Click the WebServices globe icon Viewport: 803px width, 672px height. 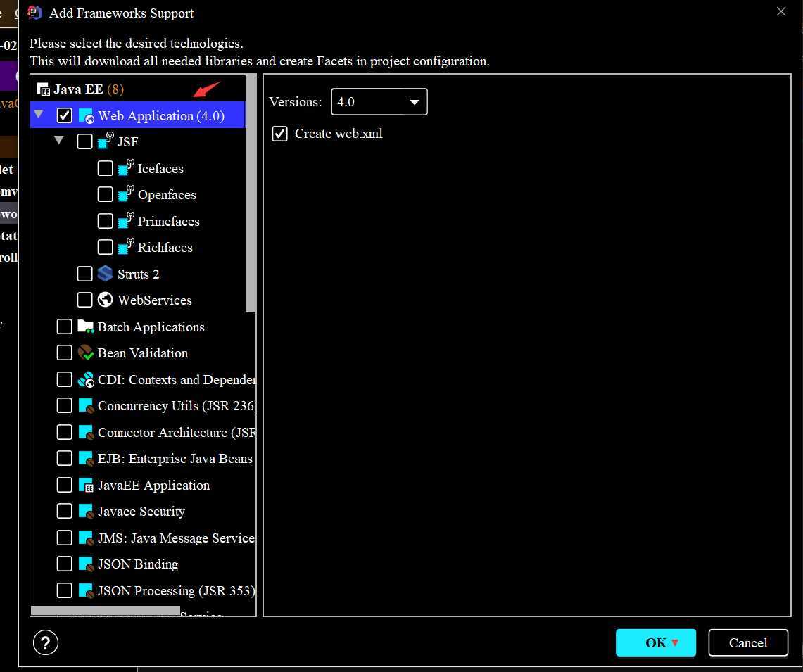coord(105,300)
